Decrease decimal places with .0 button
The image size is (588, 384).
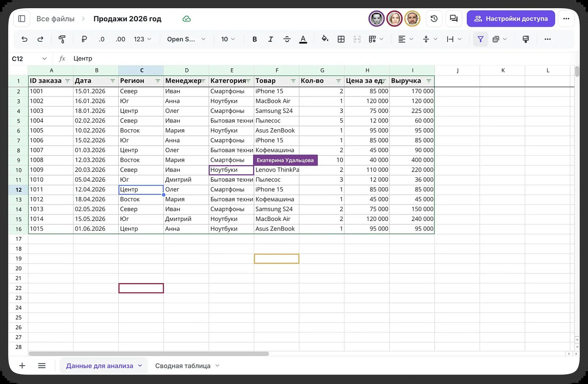102,39
